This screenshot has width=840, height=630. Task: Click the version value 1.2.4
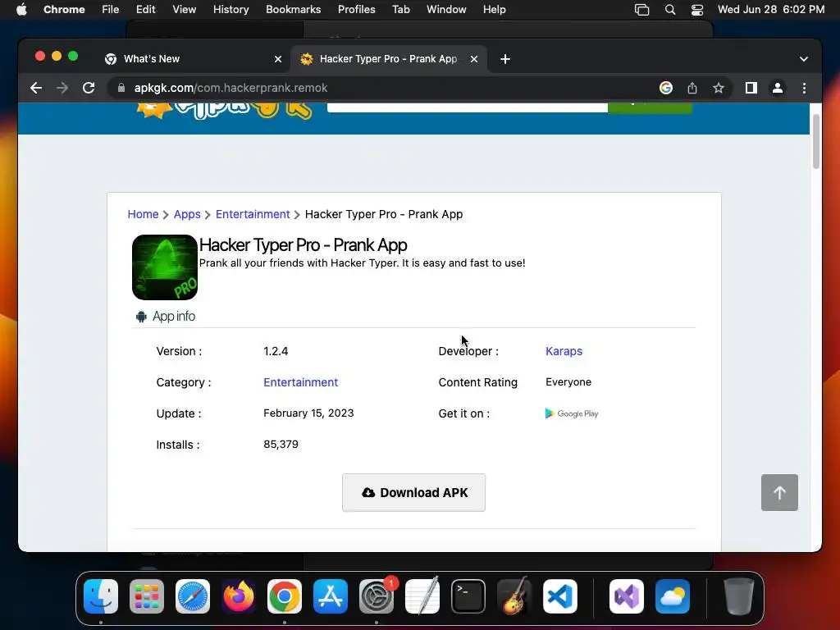[x=276, y=351]
